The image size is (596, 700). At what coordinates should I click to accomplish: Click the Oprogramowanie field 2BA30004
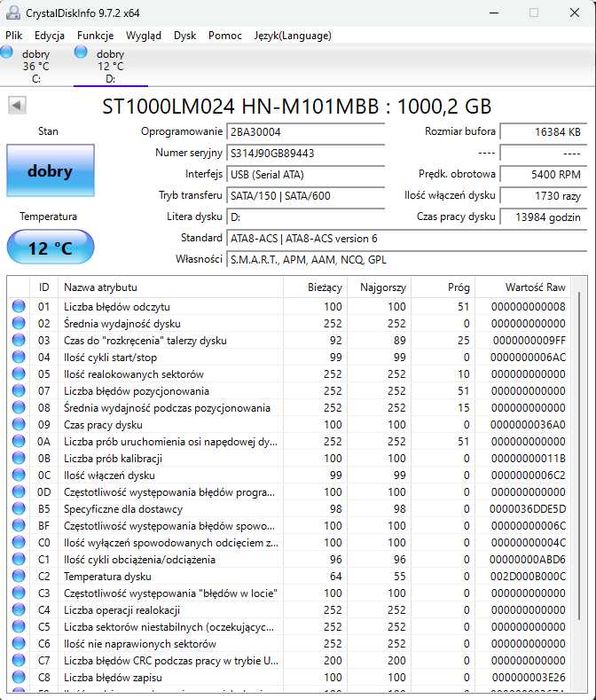click(305, 132)
